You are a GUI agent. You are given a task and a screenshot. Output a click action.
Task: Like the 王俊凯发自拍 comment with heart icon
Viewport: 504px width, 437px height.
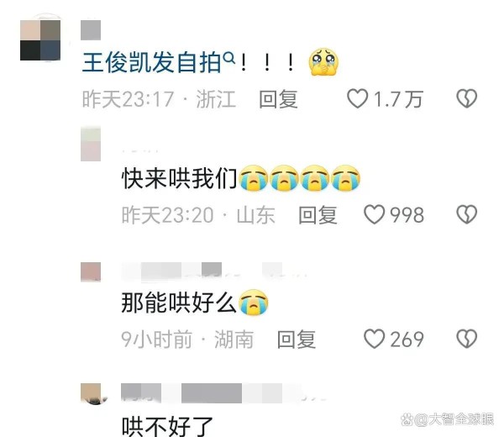tap(358, 98)
